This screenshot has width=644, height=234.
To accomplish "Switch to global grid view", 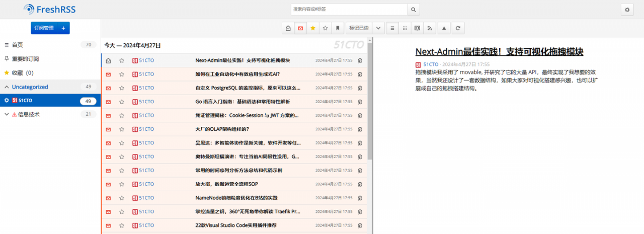I will [x=405, y=28].
